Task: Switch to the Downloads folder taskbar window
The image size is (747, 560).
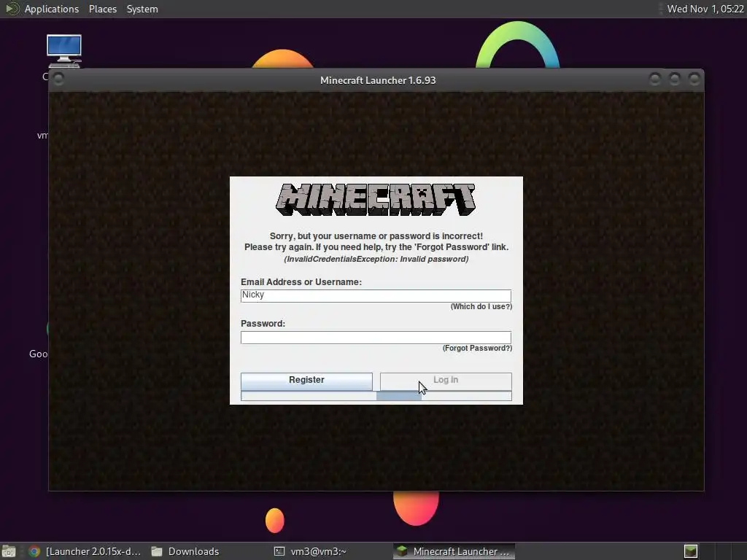Action: click(x=185, y=551)
